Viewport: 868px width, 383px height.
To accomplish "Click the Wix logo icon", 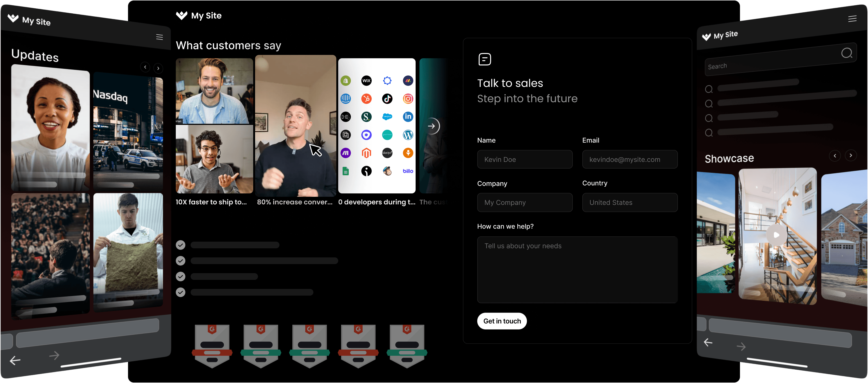I will pyautogui.click(x=366, y=80).
